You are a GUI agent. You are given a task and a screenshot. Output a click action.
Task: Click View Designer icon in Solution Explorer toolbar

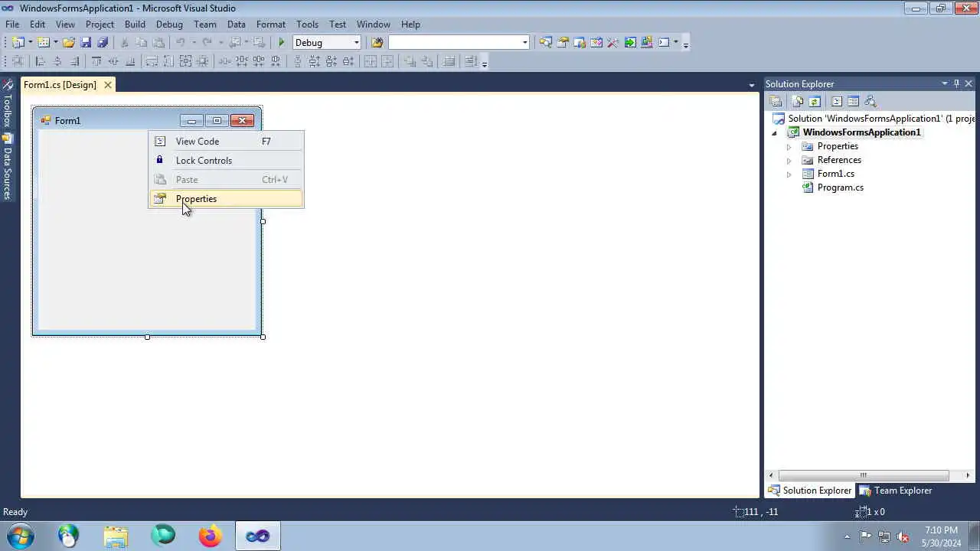point(854,102)
